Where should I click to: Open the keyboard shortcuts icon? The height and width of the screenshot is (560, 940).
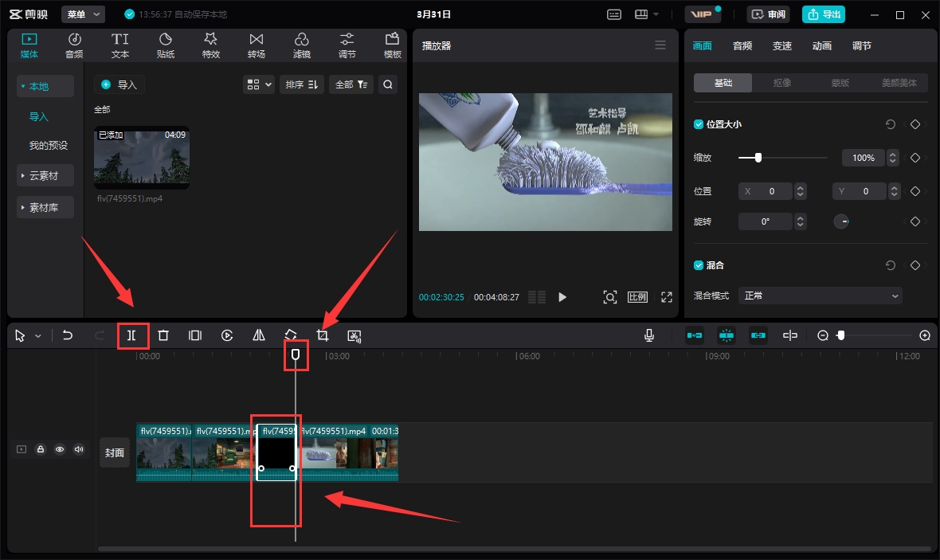[614, 14]
